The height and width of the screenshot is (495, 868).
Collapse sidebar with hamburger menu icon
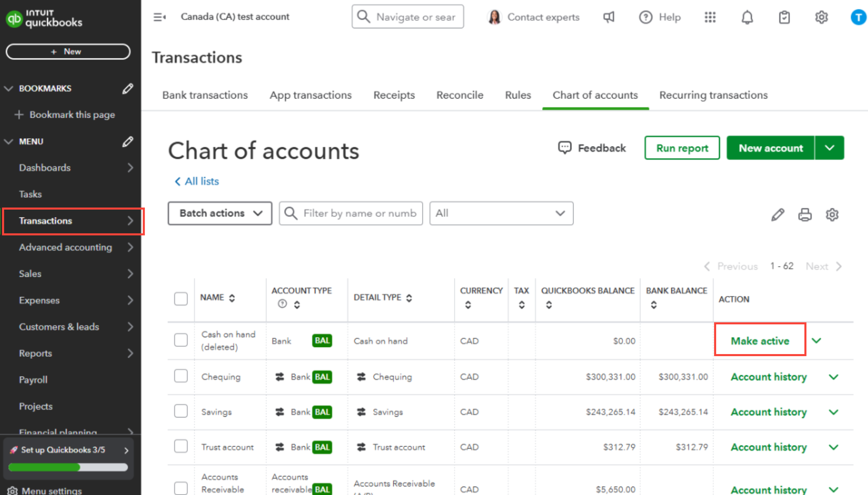tap(159, 17)
